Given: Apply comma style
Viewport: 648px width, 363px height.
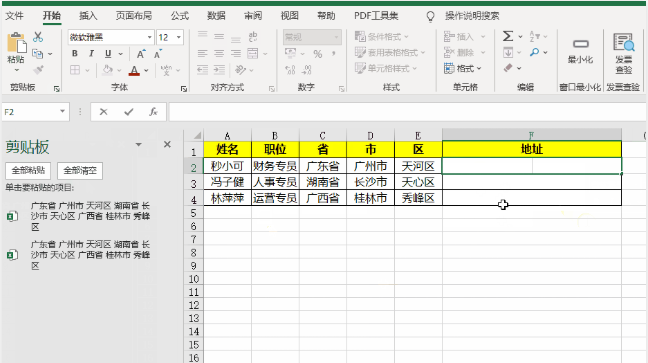Looking at the screenshot, I should click(x=334, y=54).
